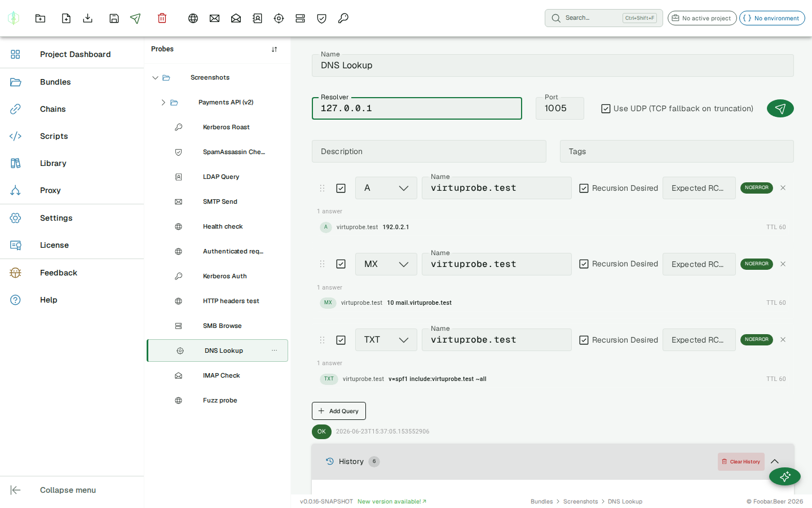This screenshot has height=508, width=812.
Task: Click the No active project button
Action: (702, 18)
